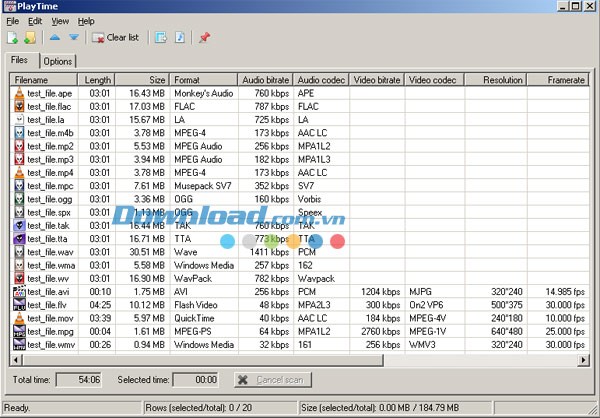
Task: Click the music note file icon in toolbar
Action: 180,38
